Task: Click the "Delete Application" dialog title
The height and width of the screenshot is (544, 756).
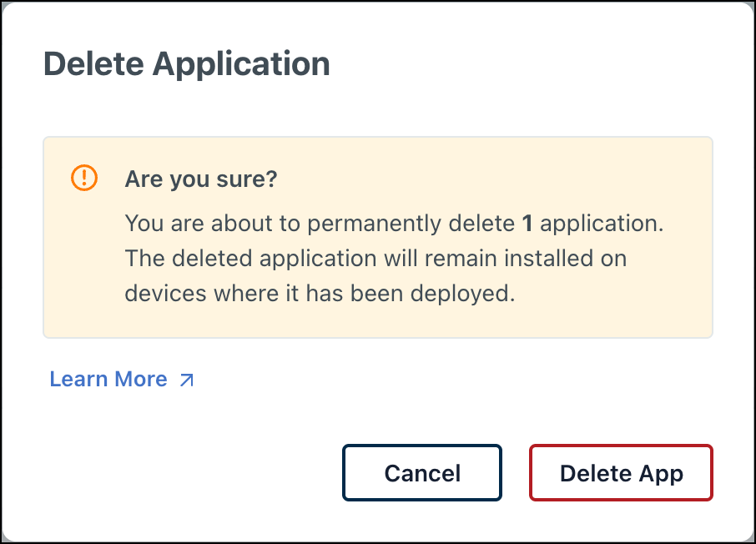Action: click(186, 64)
